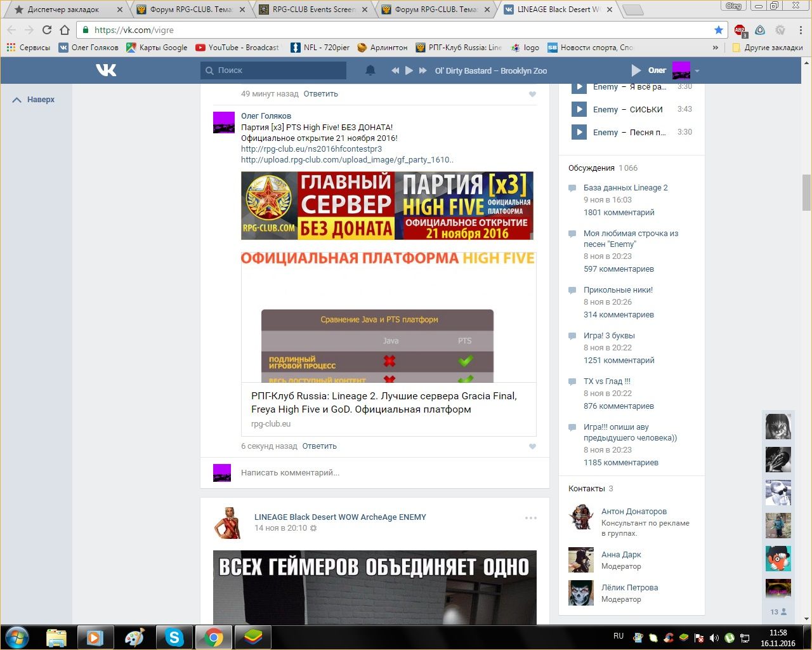Open the Карты Google bookmark

pyautogui.click(x=157, y=48)
